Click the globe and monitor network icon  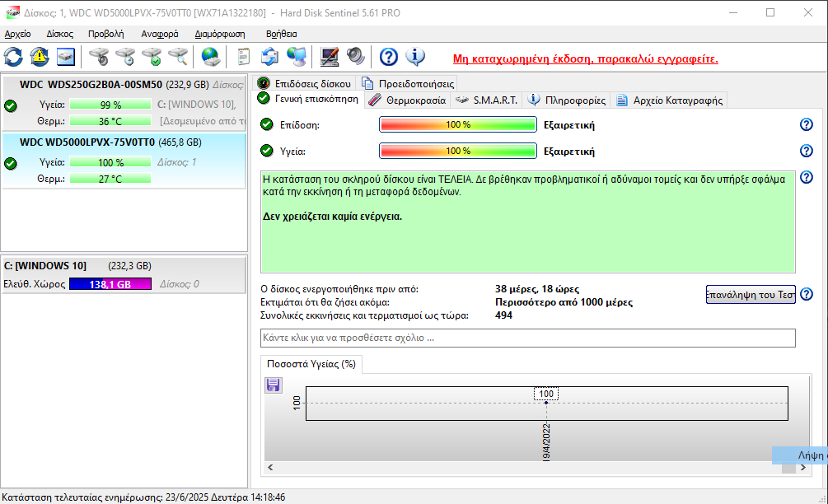tap(297, 57)
